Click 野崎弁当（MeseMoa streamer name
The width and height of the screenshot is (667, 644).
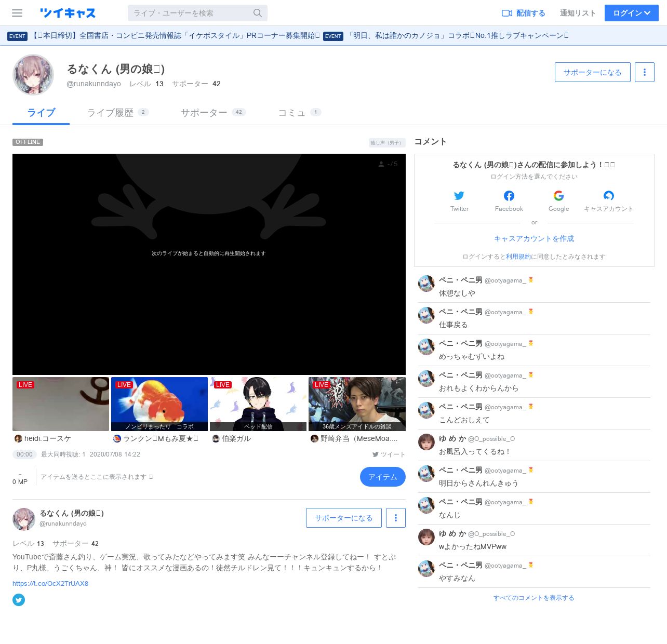[359, 439]
